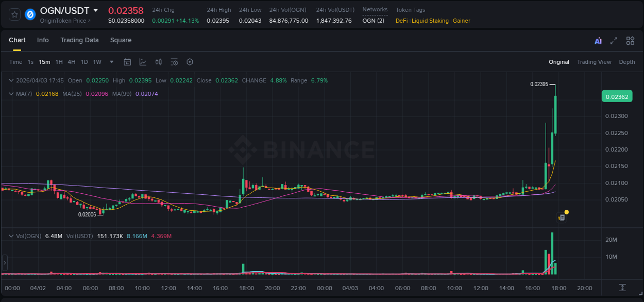The image size is (644, 302).
Task: Switch chart to Trading View mode
Action: (594, 62)
